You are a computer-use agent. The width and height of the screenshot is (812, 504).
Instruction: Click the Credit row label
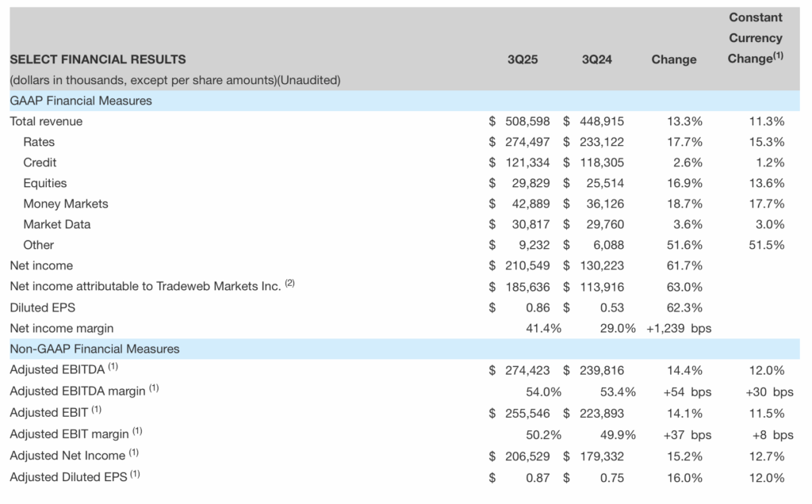point(40,162)
